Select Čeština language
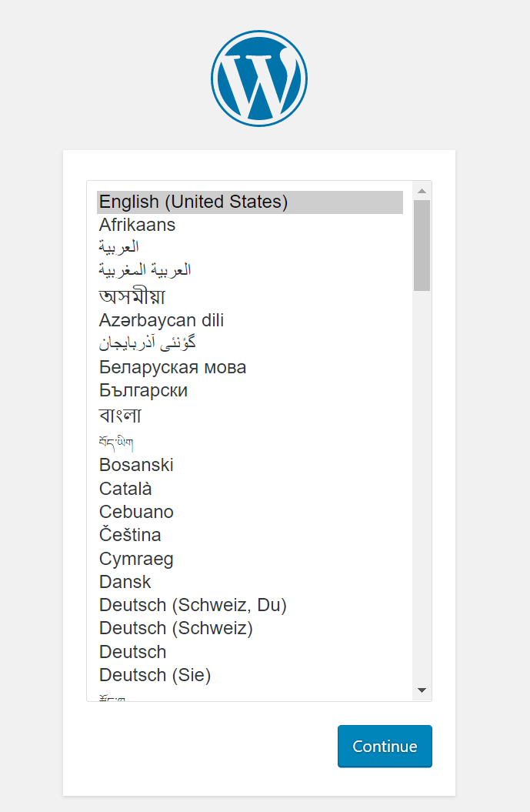Image resolution: width=530 pixels, height=812 pixels. 250,535
